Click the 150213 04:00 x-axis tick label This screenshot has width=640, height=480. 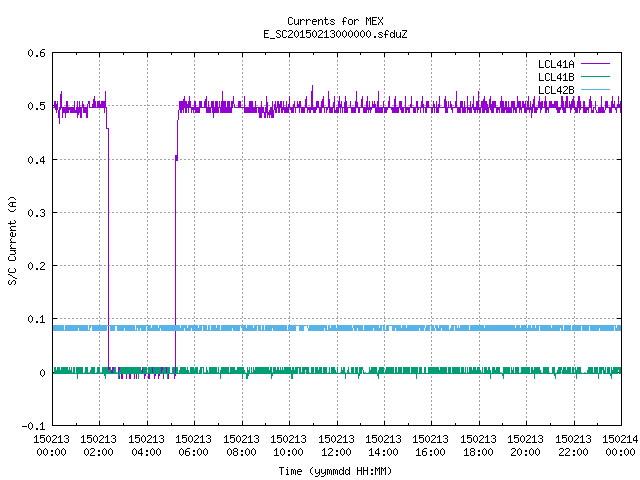click(x=146, y=445)
